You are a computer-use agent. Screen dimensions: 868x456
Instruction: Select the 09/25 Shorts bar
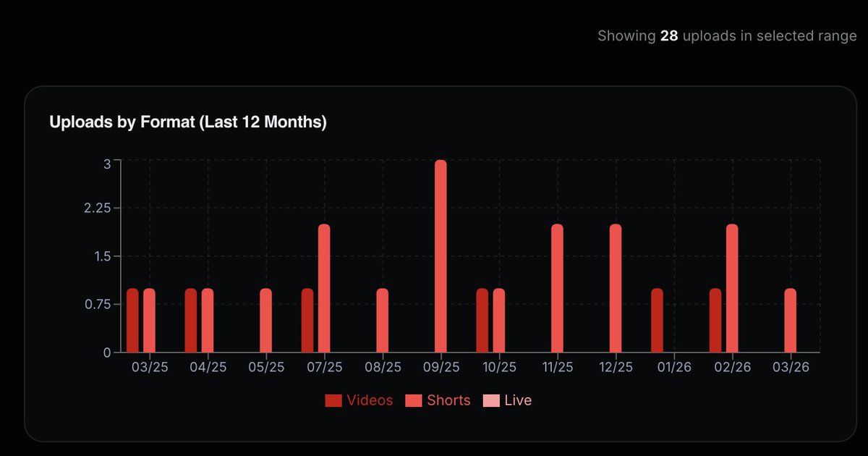click(441, 256)
